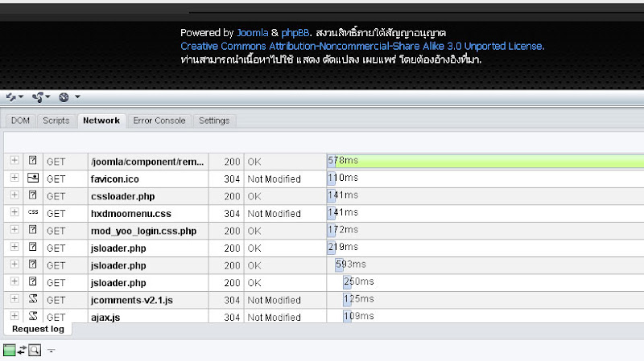This screenshot has height=361, width=644.
Task: Click the left-right arrows status bar icon
Action: tap(22, 350)
